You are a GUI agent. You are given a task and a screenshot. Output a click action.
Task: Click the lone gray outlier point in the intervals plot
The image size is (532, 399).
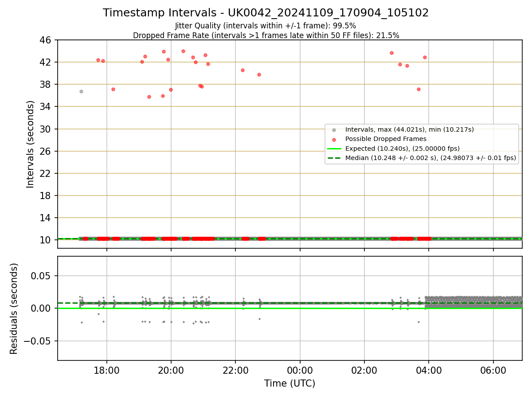81,91
